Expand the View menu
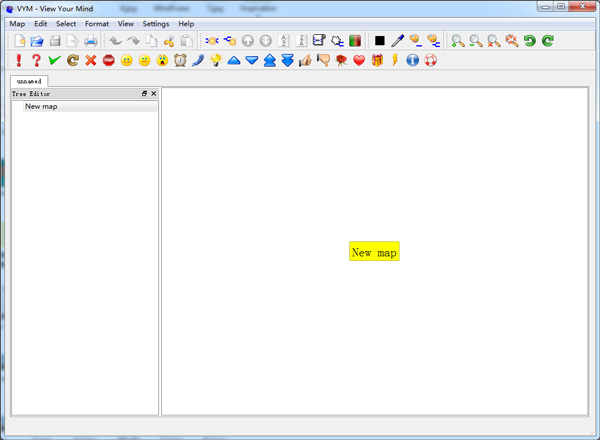600x440 pixels. click(125, 23)
